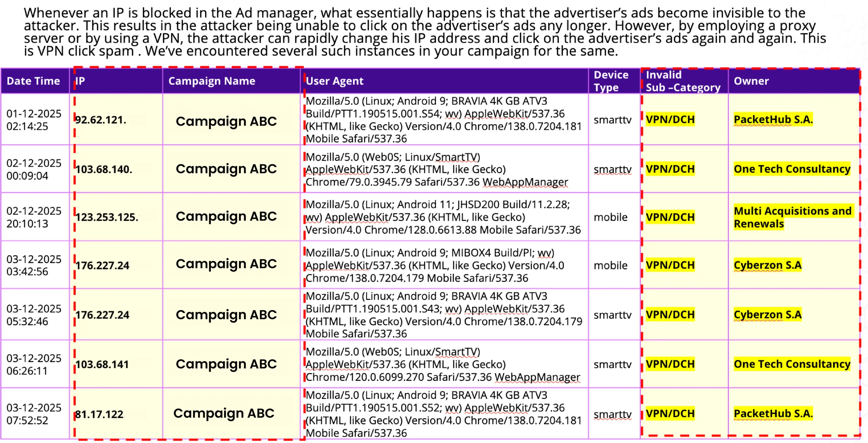The height and width of the screenshot is (443, 868).
Task: Click the Chrome/79.0.3945.79 WebAppManager user agent cell
Action: [x=437, y=169]
